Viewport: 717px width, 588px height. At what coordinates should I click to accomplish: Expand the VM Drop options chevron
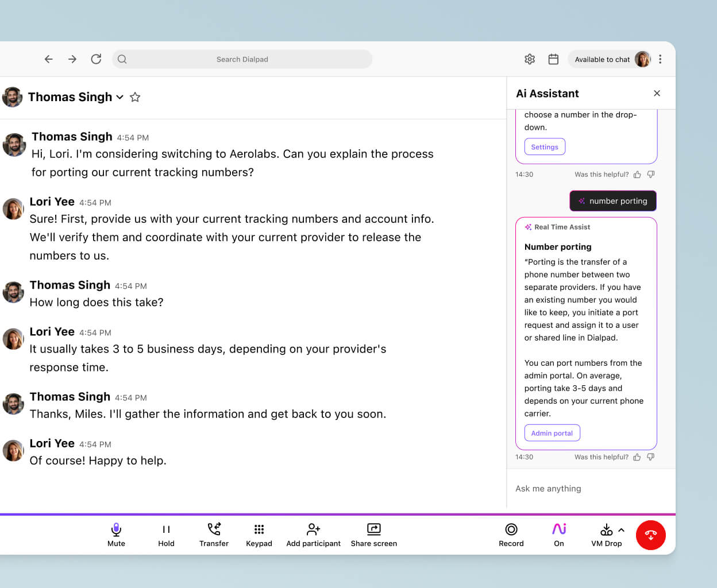[620, 531]
